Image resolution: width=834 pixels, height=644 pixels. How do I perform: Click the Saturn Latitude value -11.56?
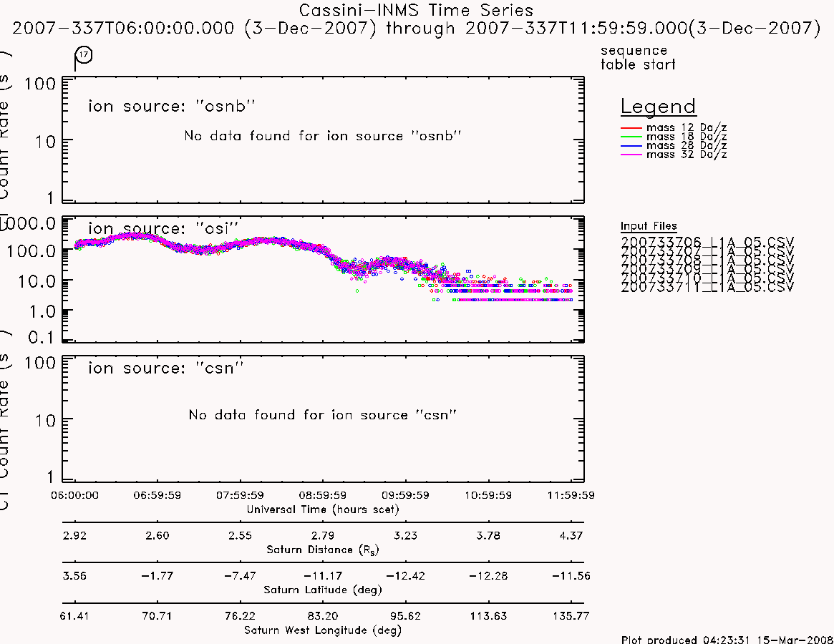(x=571, y=576)
